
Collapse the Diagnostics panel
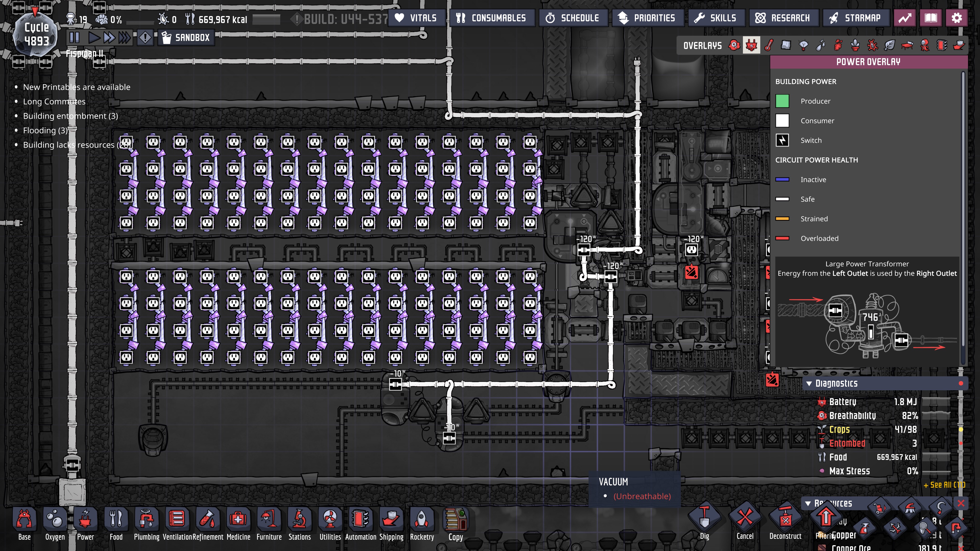click(x=809, y=383)
